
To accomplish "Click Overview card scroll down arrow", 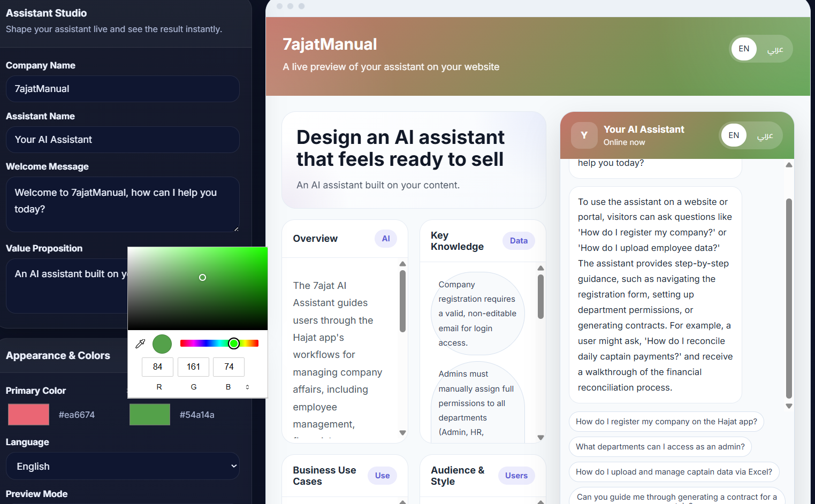I will click(402, 433).
